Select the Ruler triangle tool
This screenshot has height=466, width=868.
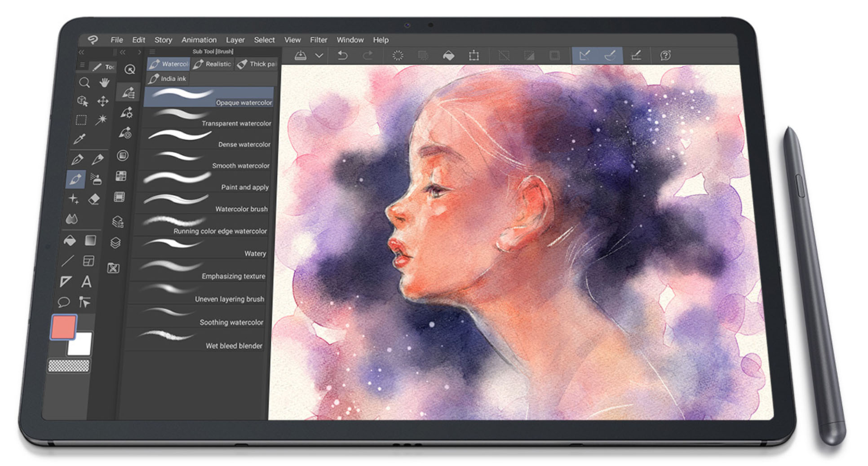[66, 281]
